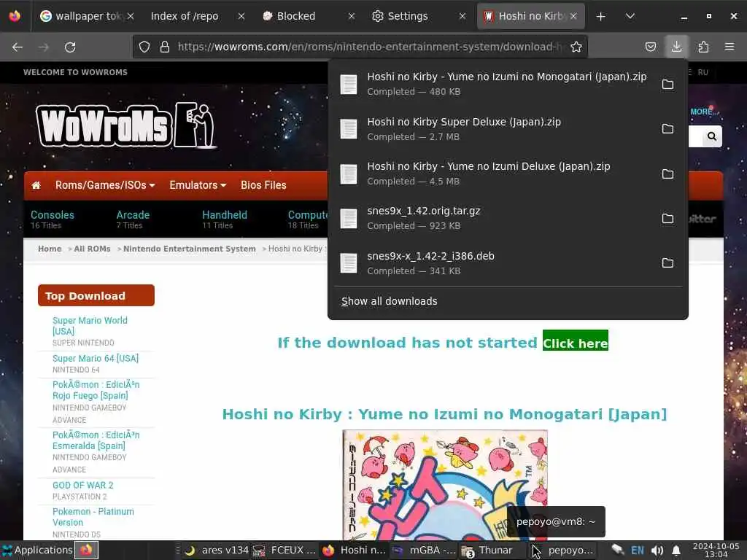
Task: Click the taskbar clock showing 2024-10-05
Action: [x=716, y=550]
